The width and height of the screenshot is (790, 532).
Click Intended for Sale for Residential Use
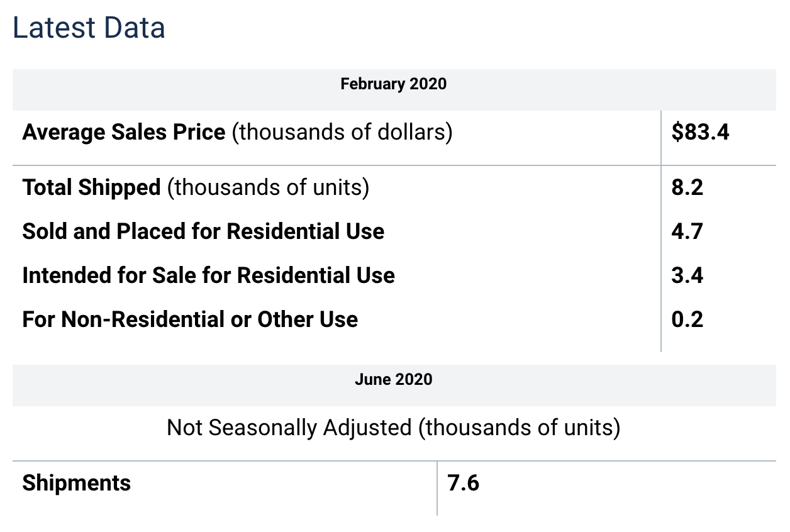[208, 275]
